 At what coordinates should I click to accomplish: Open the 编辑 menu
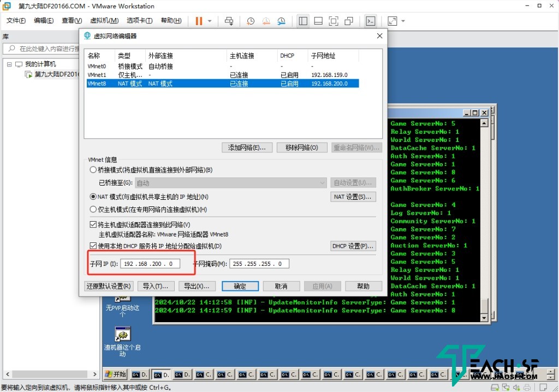click(44, 21)
